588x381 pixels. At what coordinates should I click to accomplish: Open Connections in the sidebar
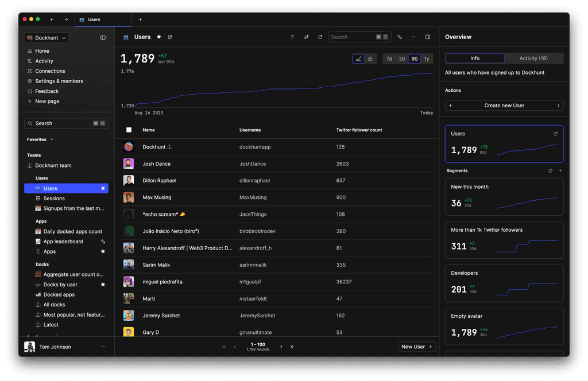click(50, 71)
